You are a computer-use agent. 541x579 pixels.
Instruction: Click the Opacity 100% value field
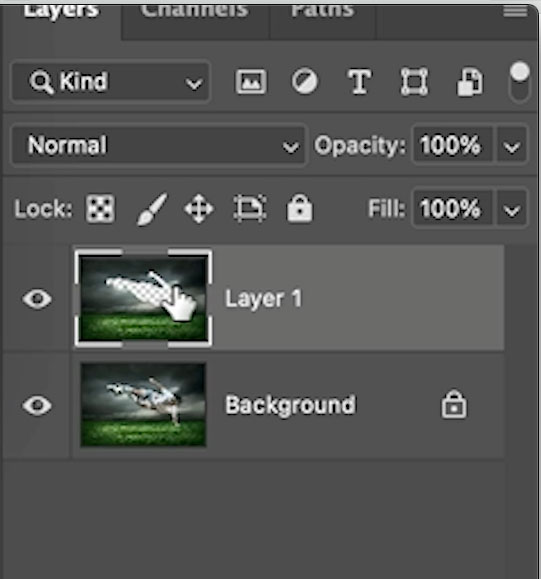tap(452, 145)
